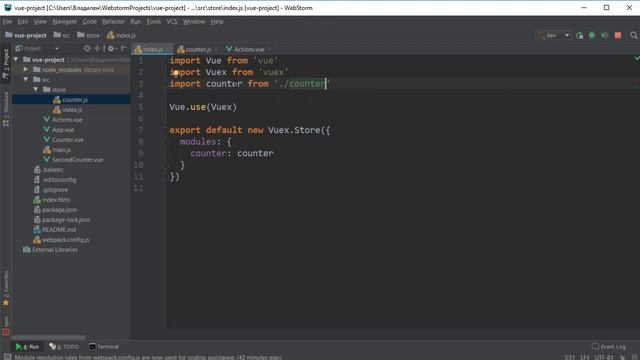Collapse the vue-project root tree node

(x=16, y=60)
